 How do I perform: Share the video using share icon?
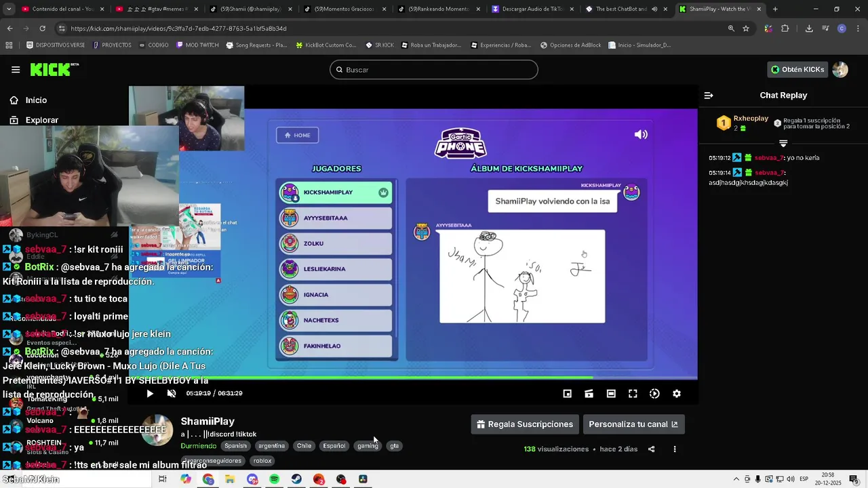(652, 449)
